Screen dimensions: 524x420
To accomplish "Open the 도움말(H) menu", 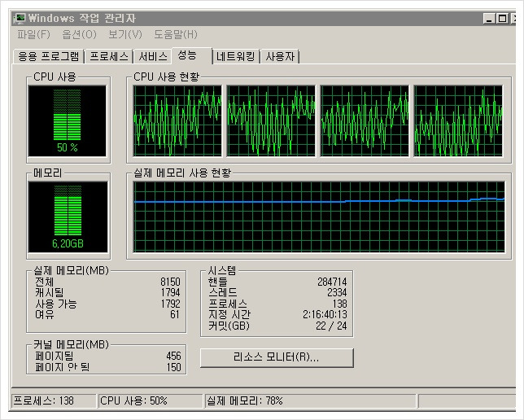I will [x=176, y=34].
